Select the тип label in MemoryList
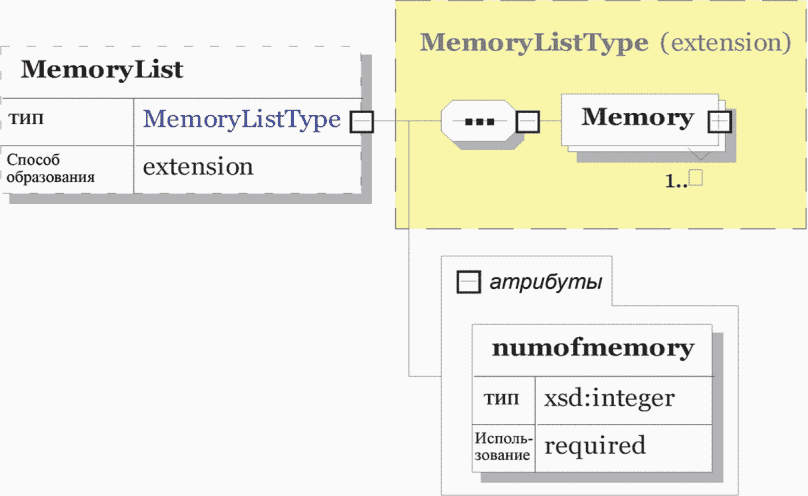 [x=26, y=119]
